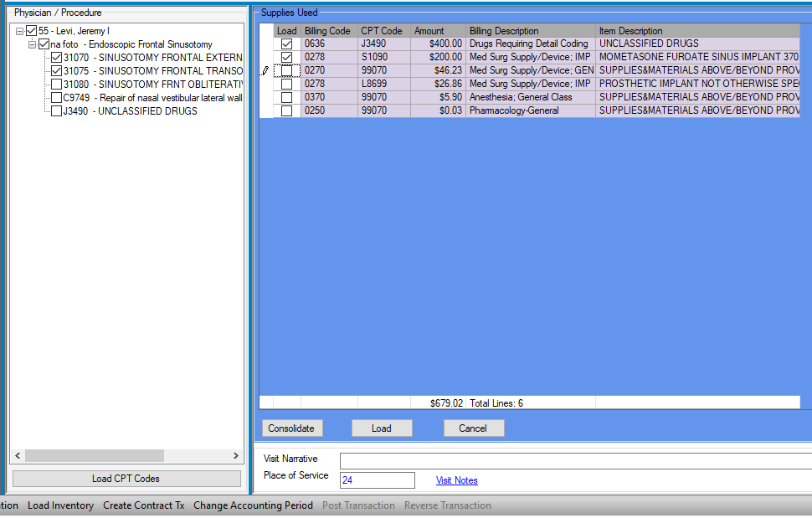The width and height of the screenshot is (812, 518).
Task: Tick the Load checkbox for billing code 0370
Action: 286,98
